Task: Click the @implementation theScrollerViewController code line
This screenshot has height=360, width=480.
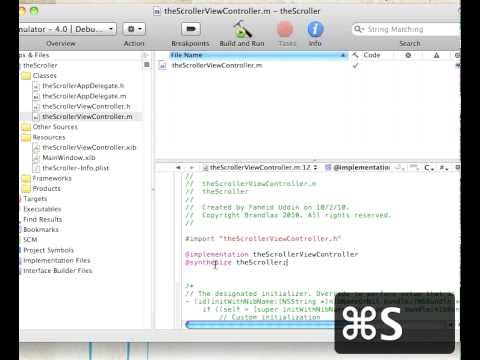Action: point(272,254)
